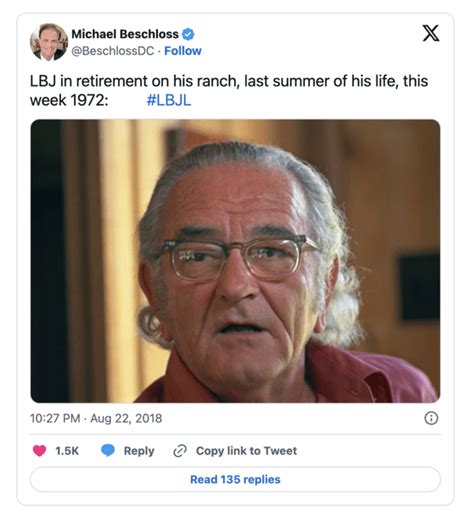This screenshot has height=524, width=474.
Task: Open the tweet info circle icon
Action: pos(431,418)
